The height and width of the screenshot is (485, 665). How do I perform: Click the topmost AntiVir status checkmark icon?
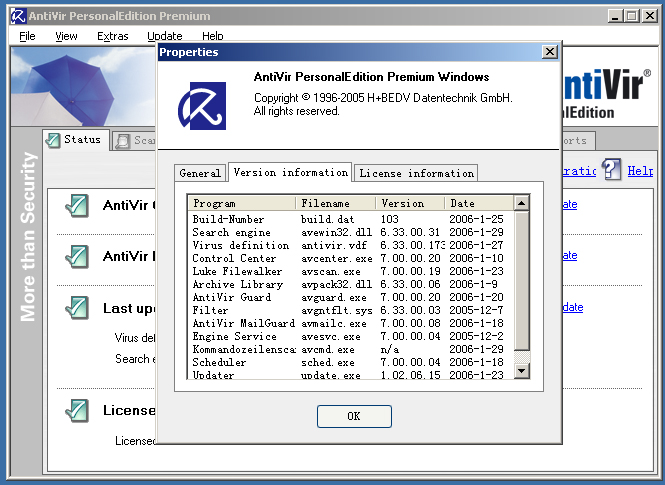coord(77,205)
